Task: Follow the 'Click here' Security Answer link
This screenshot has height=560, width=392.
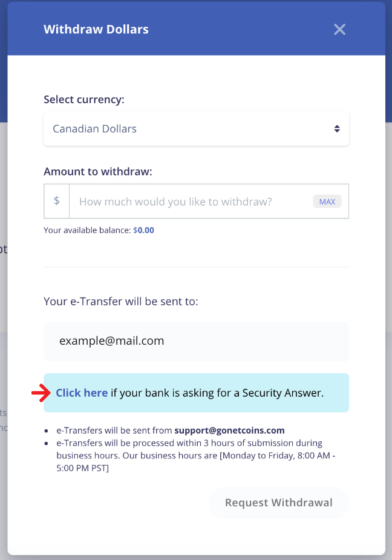Action: click(x=82, y=393)
